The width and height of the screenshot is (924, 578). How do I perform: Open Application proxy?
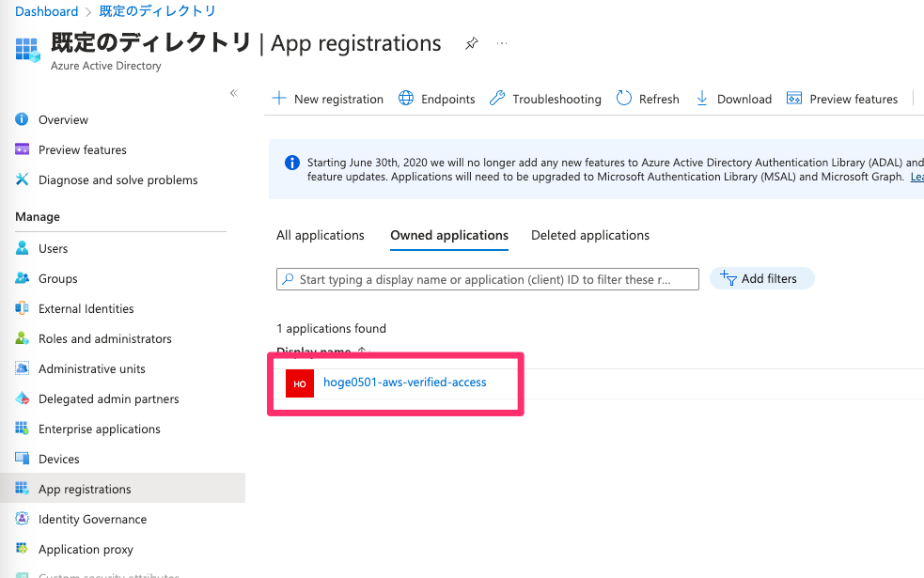(86, 549)
